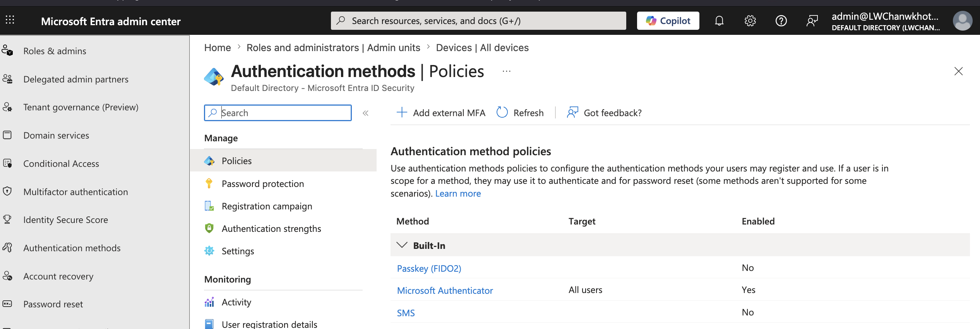Open Roles and administrators | Admin units breadcrumb
This screenshot has width=980, height=329.
coord(333,48)
